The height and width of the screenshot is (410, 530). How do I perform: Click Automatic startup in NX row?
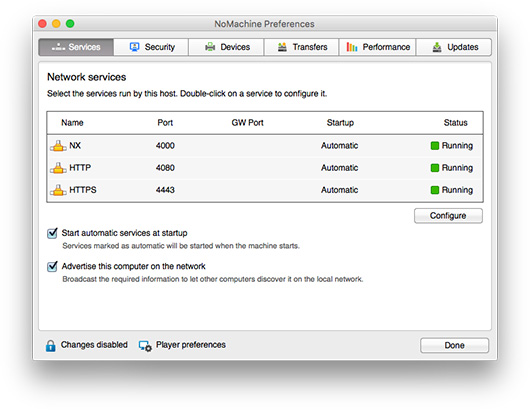[x=339, y=146]
